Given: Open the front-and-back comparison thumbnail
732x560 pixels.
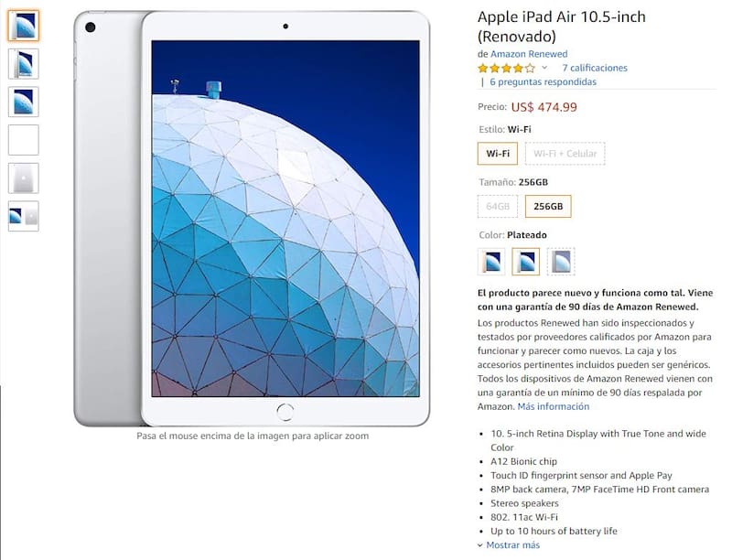Looking at the screenshot, I should [x=24, y=216].
